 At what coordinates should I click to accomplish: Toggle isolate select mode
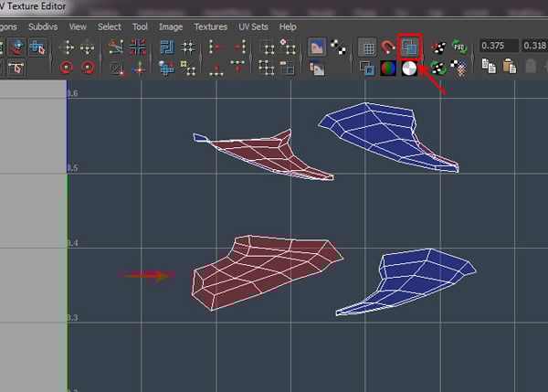point(267,47)
